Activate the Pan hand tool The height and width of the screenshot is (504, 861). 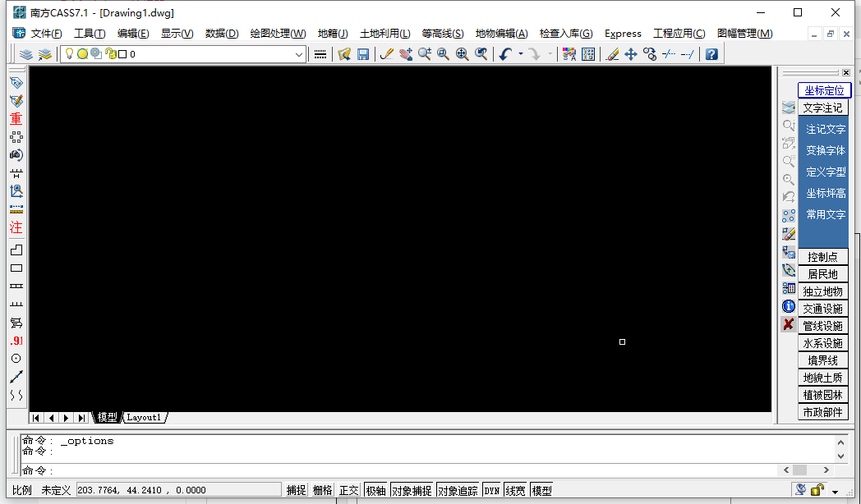[x=406, y=53]
